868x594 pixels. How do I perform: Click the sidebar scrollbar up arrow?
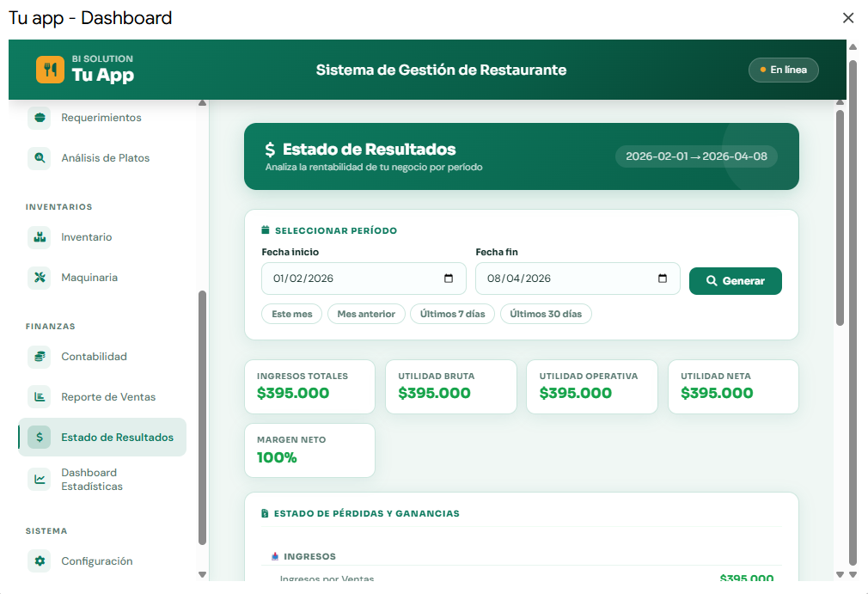203,103
